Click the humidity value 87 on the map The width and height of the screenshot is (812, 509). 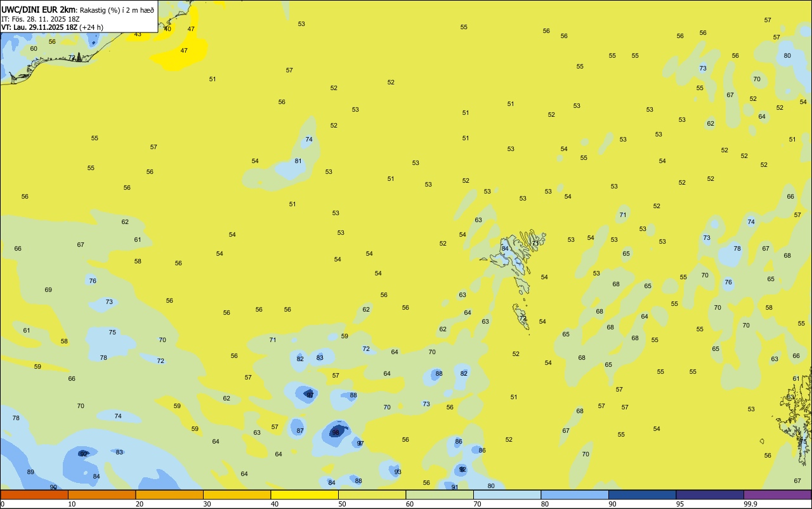pos(300,430)
